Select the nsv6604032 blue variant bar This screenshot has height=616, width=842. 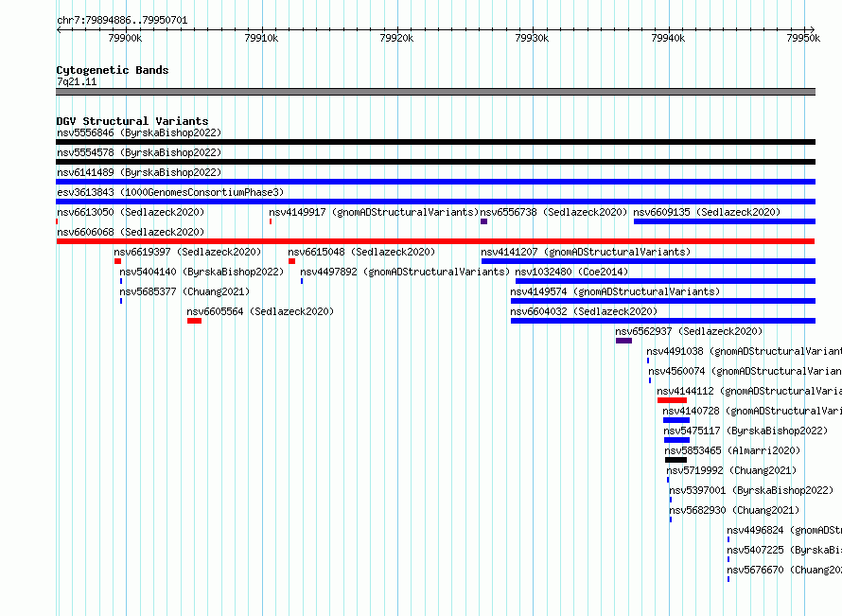point(663,321)
